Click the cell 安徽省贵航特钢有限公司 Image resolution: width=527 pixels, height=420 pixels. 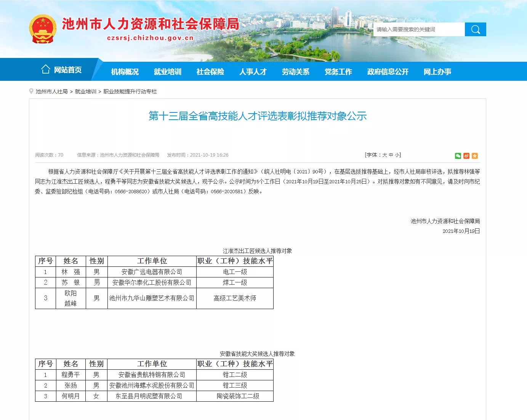click(x=152, y=375)
